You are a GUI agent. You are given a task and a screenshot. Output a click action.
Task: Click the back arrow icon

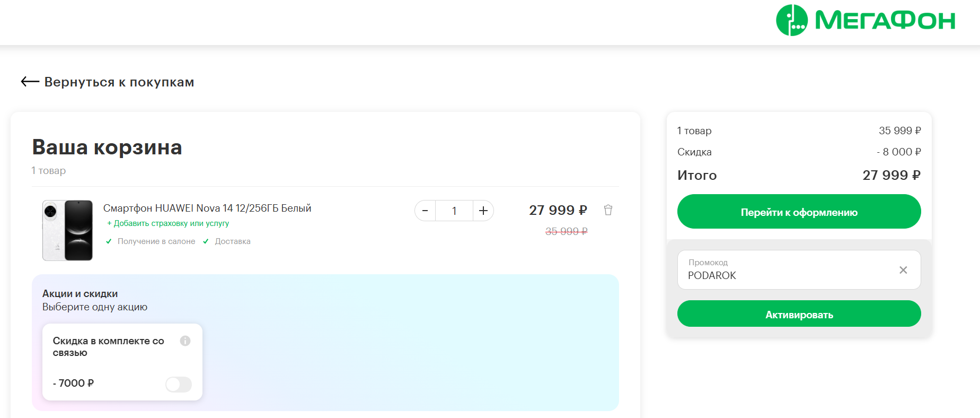[x=30, y=82]
